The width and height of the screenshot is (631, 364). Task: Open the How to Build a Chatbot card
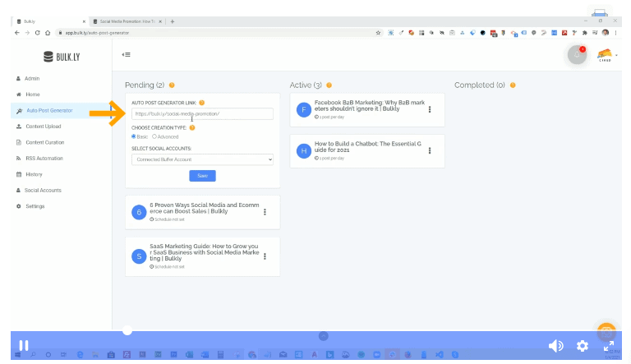pos(367,151)
